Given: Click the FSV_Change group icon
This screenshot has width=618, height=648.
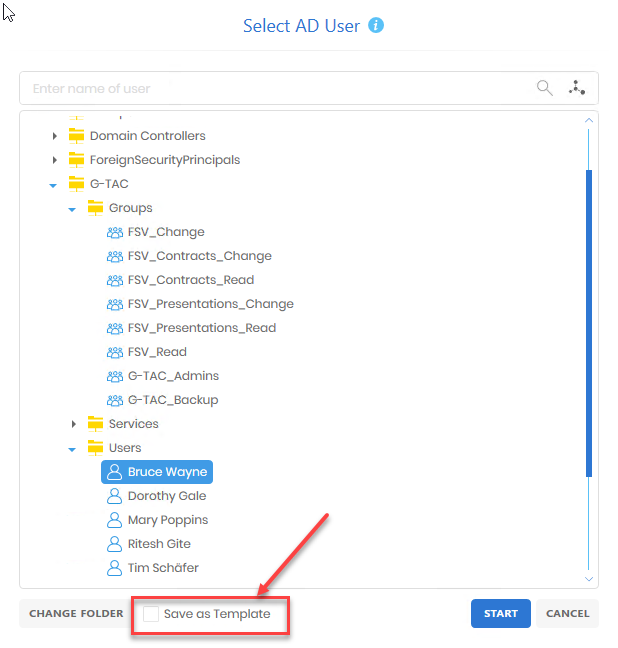Looking at the screenshot, I should [115, 232].
